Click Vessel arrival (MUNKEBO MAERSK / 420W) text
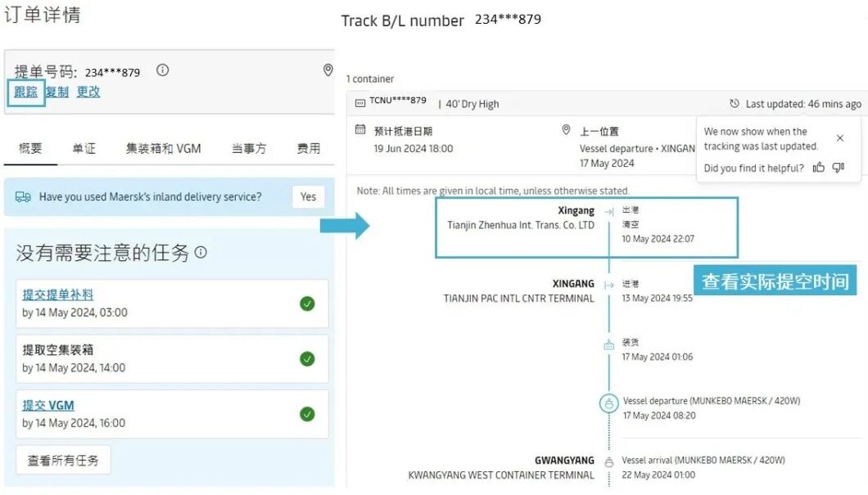 pos(703,460)
